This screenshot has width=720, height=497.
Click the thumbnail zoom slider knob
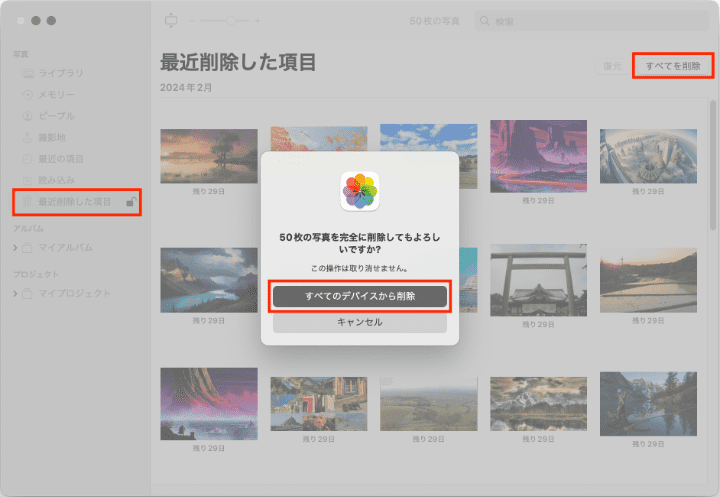click(231, 21)
